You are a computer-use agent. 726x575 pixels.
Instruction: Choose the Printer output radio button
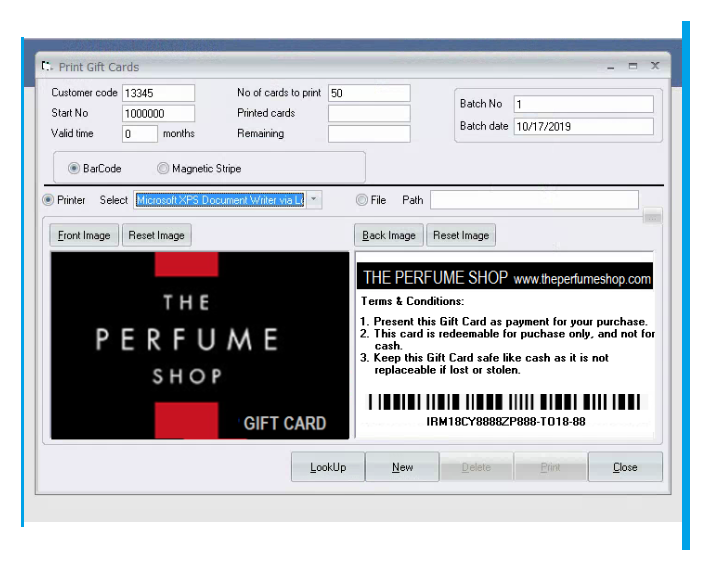click(48, 200)
